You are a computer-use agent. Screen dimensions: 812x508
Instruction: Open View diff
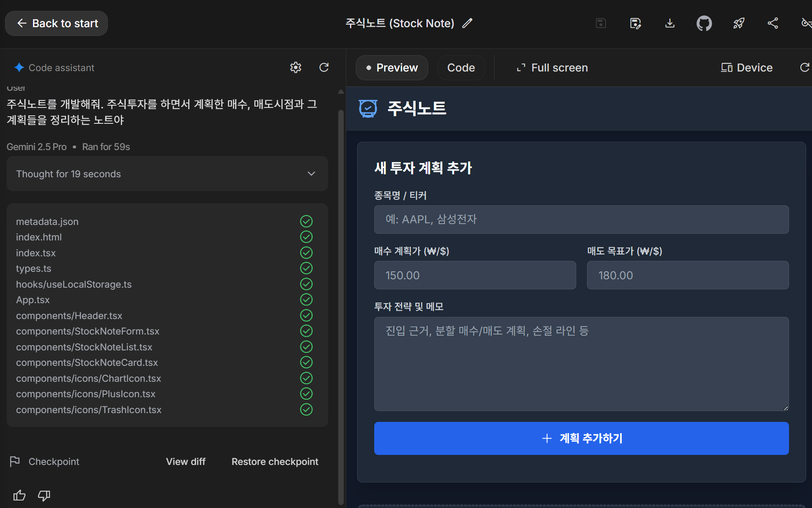(x=186, y=462)
